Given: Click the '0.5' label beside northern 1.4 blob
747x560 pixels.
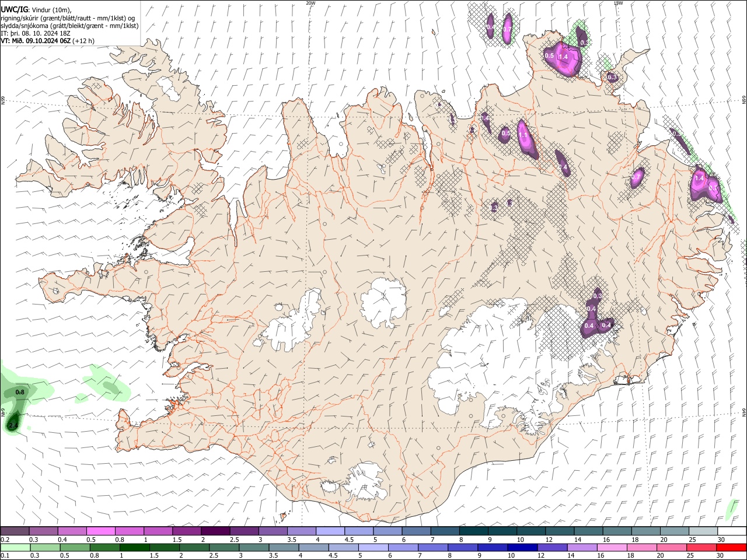Looking at the screenshot, I should coord(549,55).
